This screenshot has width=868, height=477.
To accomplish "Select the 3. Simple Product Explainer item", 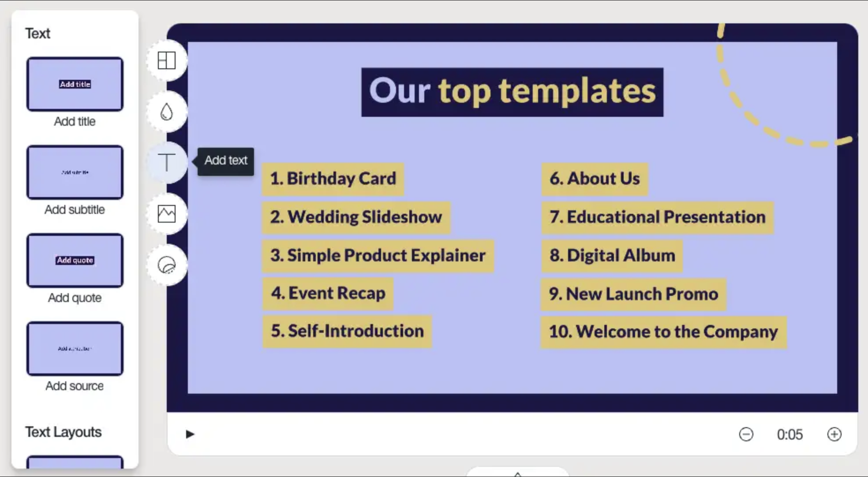I will [378, 256].
